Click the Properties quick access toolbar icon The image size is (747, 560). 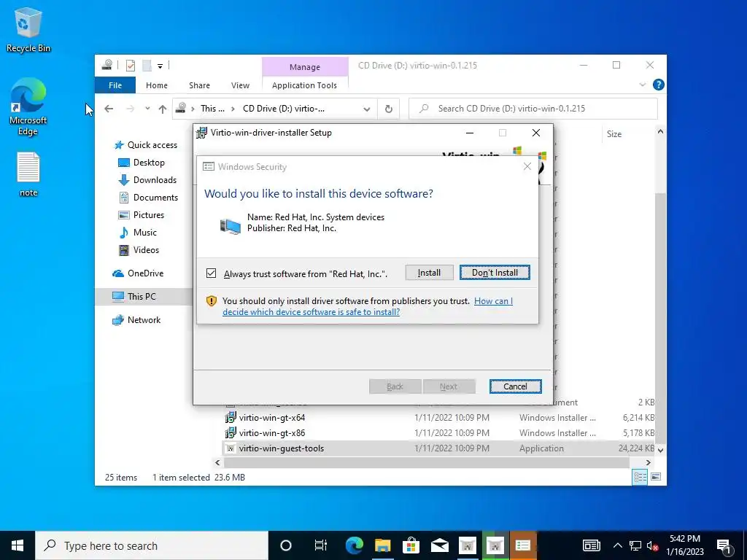click(x=130, y=65)
